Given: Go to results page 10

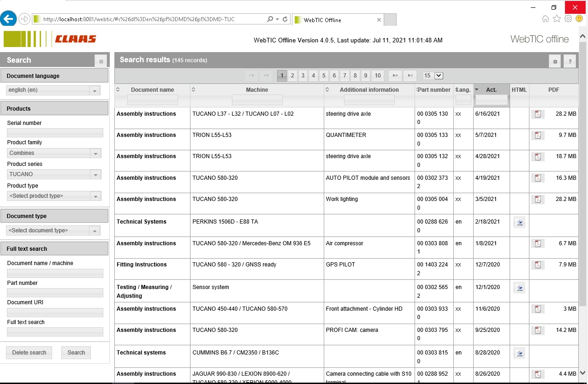Looking at the screenshot, I should click(378, 76).
